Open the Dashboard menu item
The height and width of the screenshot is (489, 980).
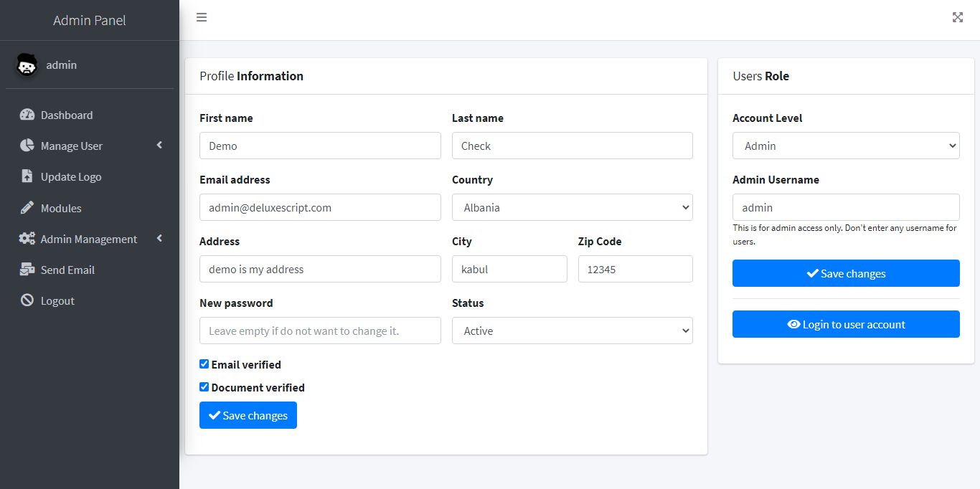click(x=67, y=115)
